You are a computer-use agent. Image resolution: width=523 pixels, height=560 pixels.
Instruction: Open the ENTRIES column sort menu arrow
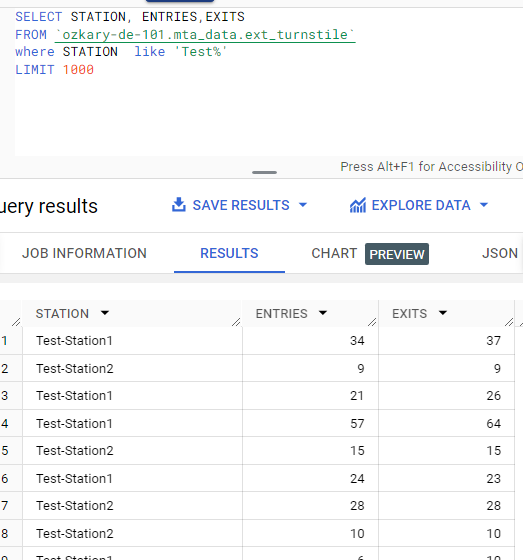click(323, 313)
